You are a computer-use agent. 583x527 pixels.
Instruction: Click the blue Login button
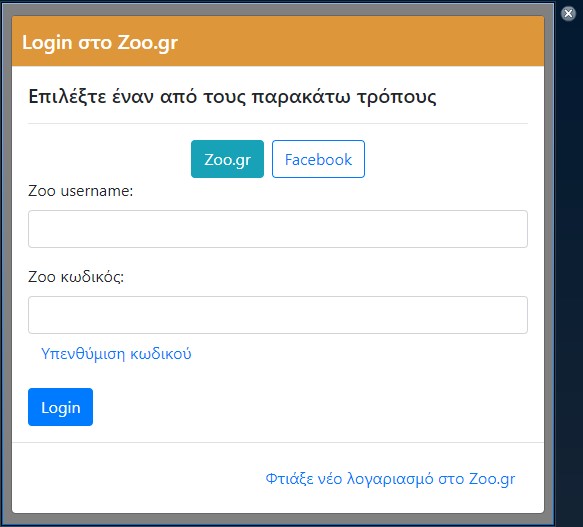(60, 407)
